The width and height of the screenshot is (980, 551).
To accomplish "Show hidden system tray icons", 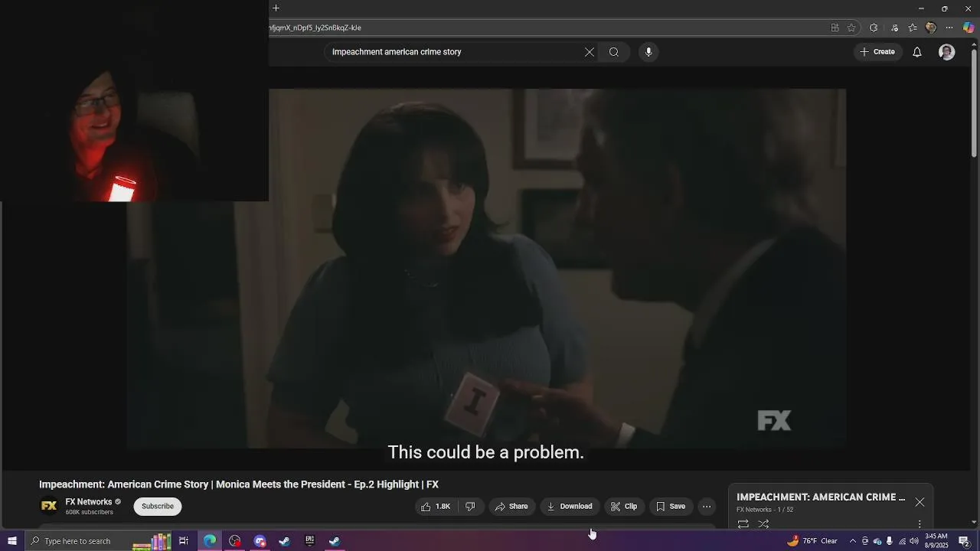I will point(853,541).
